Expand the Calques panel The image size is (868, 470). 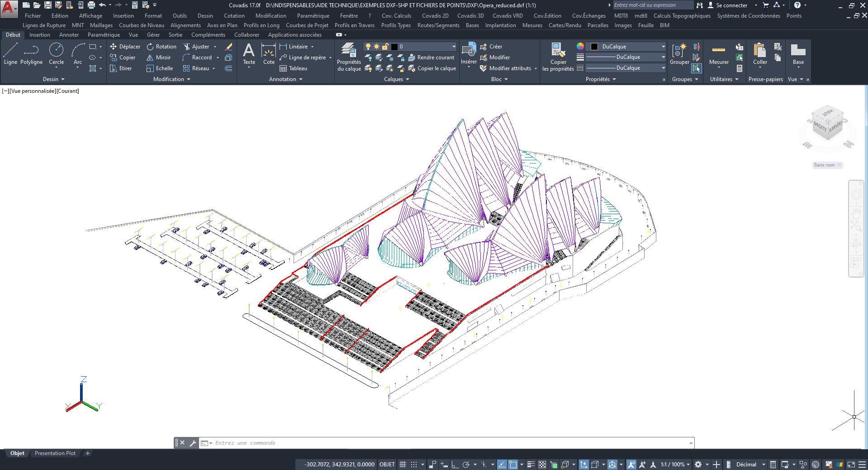point(396,79)
